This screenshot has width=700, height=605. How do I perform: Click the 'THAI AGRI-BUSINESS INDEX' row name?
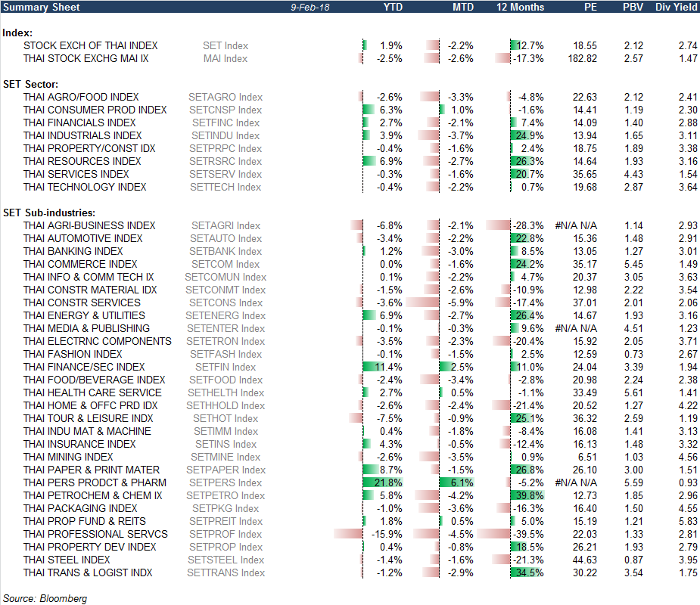coord(89,226)
